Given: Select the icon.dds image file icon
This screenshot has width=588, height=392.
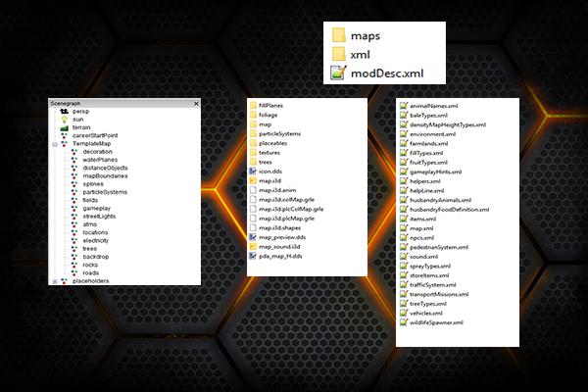Looking at the screenshot, I should coord(252,171).
